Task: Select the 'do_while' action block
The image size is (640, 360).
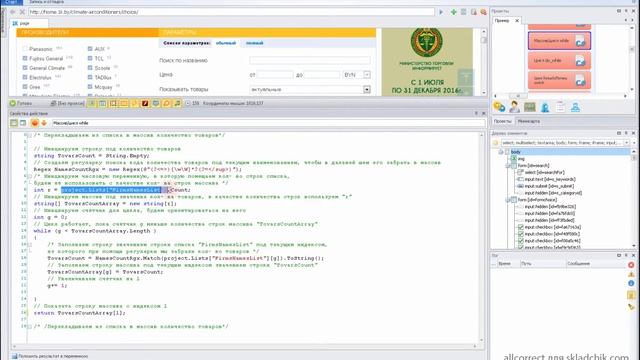Action: pos(559,60)
